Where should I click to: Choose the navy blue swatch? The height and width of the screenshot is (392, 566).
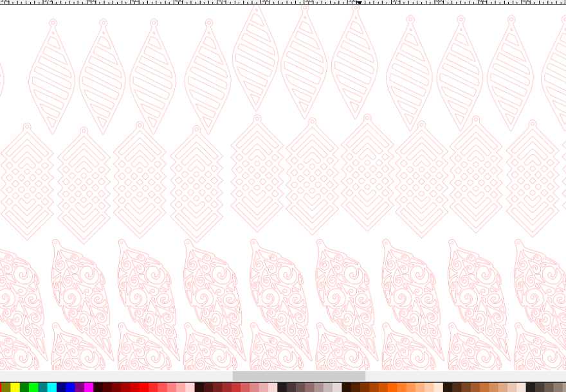pos(61,388)
